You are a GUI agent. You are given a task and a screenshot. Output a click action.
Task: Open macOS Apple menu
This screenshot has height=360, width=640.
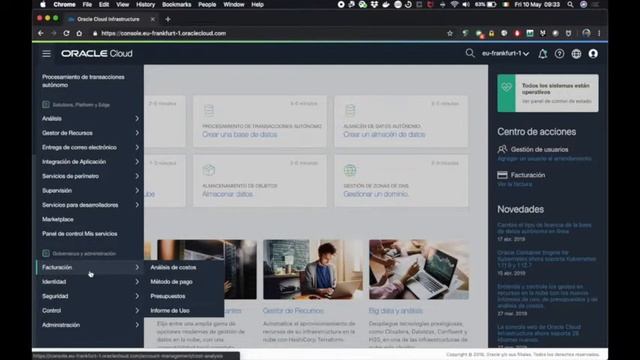[43, 4]
